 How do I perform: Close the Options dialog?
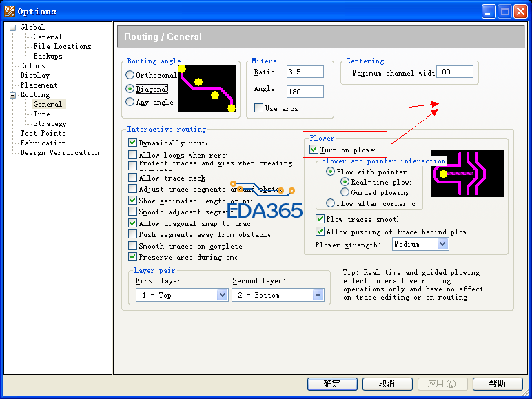[520, 12]
